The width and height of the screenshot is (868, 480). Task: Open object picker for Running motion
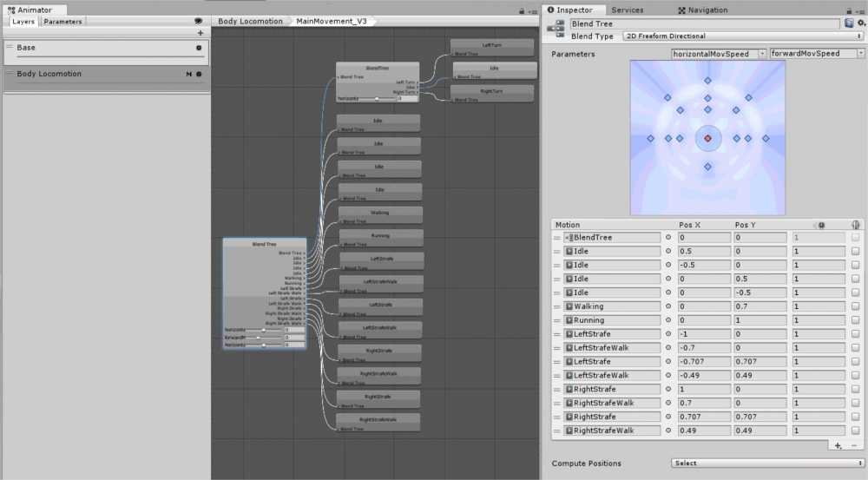(668, 320)
